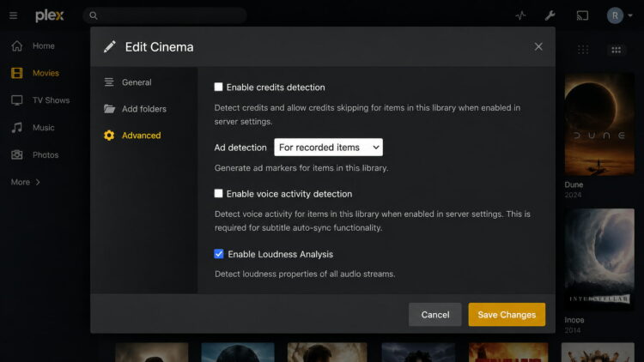The height and width of the screenshot is (362, 644).
Task: Click the TV Shows monitor icon
Action: (17, 100)
